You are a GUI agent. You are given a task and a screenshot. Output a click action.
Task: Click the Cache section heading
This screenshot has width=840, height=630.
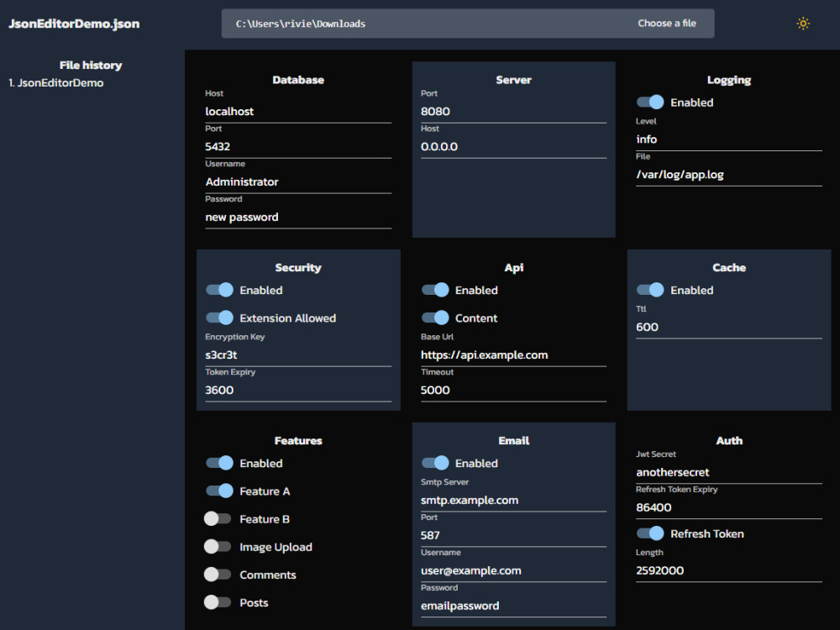[x=729, y=268]
